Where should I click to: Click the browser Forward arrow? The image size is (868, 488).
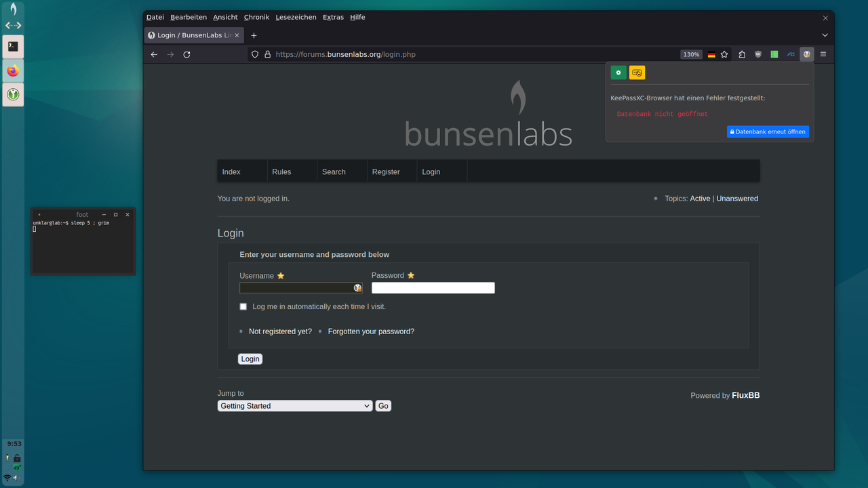coord(170,54)
